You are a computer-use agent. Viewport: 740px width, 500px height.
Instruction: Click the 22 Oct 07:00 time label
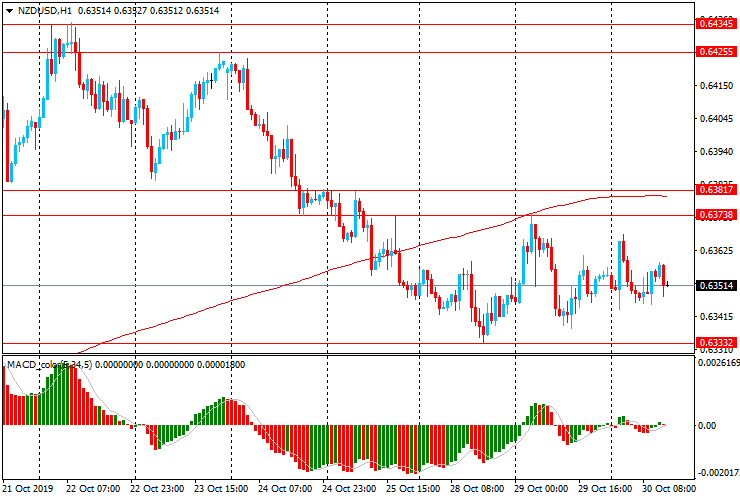(93, 488)
